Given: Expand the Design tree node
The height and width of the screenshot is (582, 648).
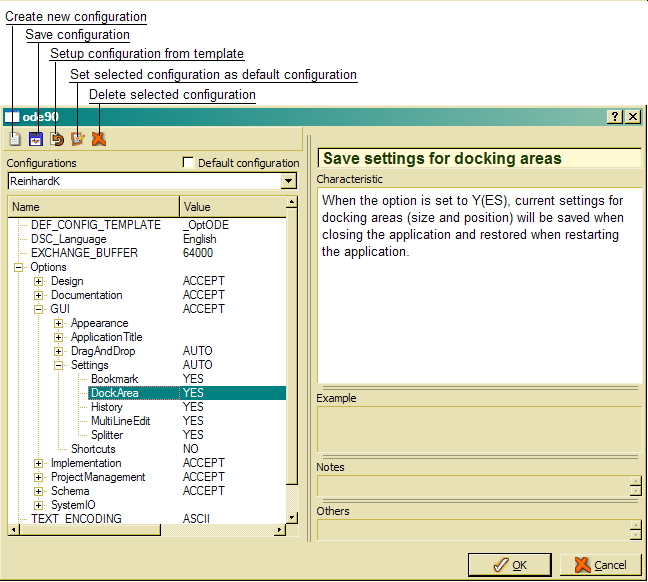Looking at the screenshot, I should tap(39, 282).
